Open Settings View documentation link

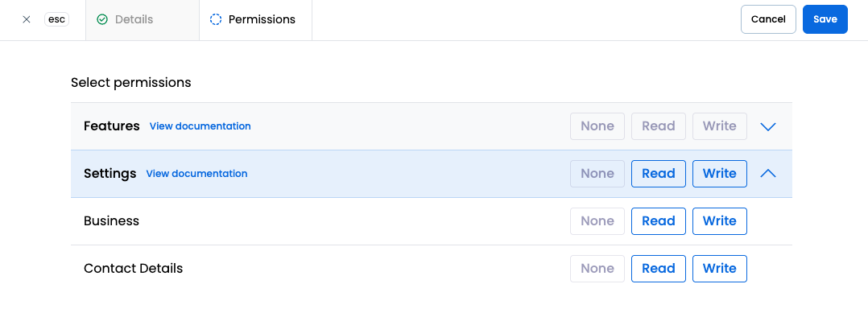(x=196, y=174)
